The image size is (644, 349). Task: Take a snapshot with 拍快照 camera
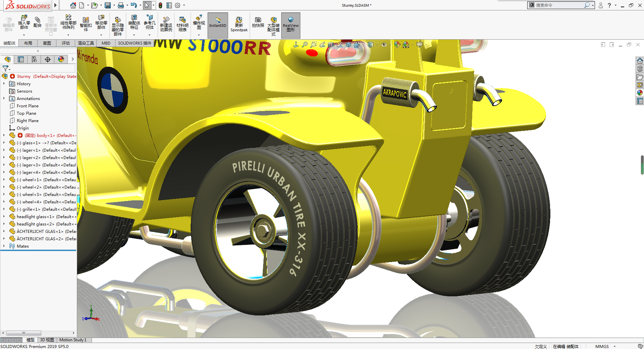[258, 22]
